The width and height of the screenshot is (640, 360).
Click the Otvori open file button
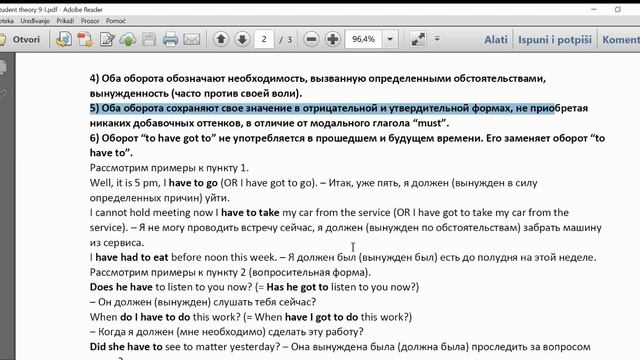coord(20,40)
